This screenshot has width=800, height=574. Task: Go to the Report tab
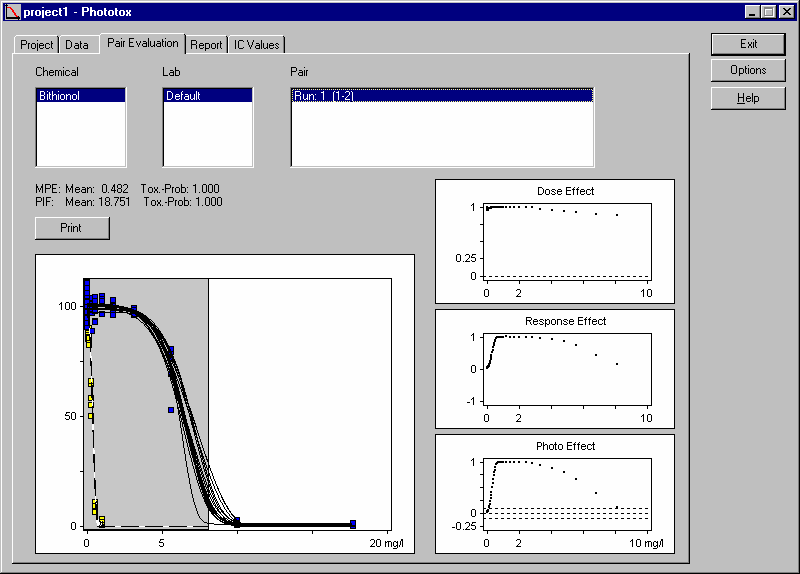(x=207, y=45)
